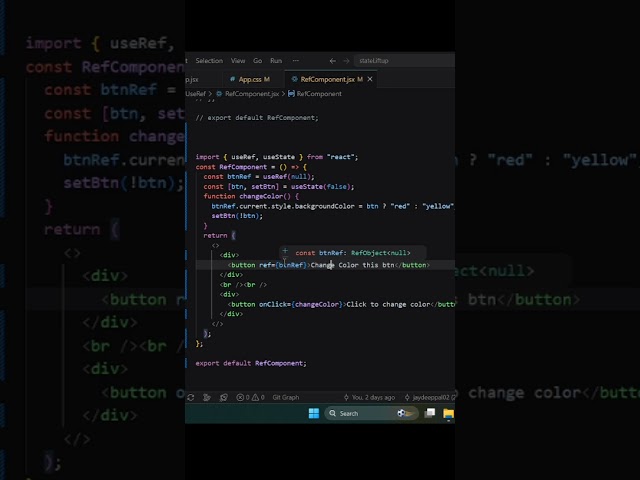Click the sync changes status bar icon
Image resolution: width=640 pixels, height=480 pixels.
tap(191, 397)
